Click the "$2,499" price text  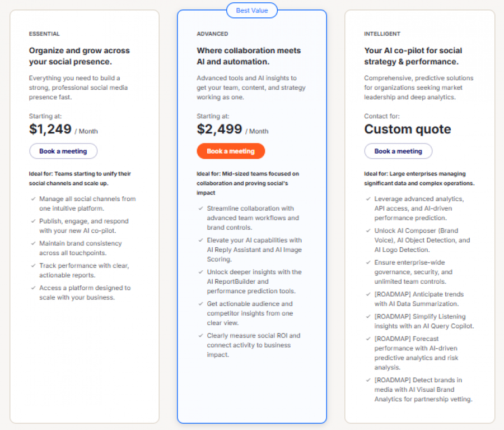pos(217,129)
